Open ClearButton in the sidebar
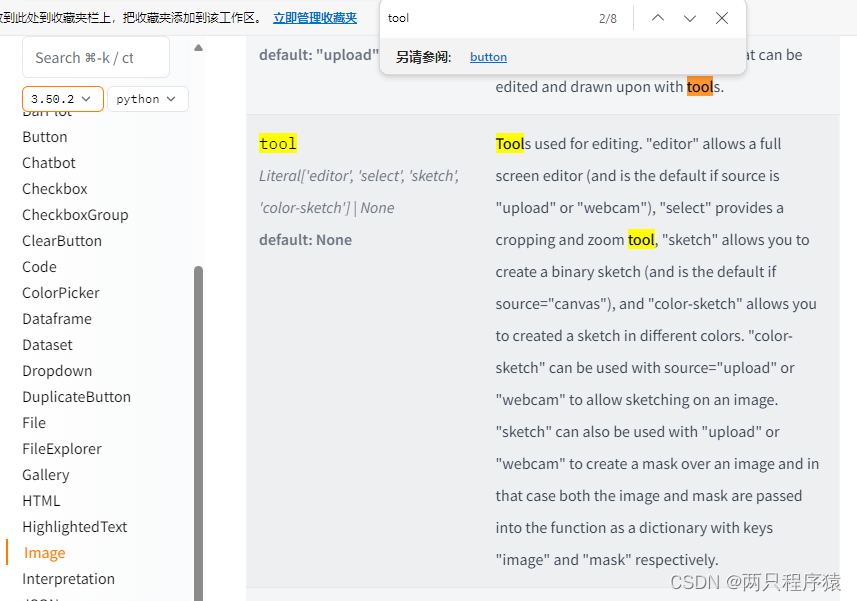Screen dimensions: 857x601 [x=62, y=241]
